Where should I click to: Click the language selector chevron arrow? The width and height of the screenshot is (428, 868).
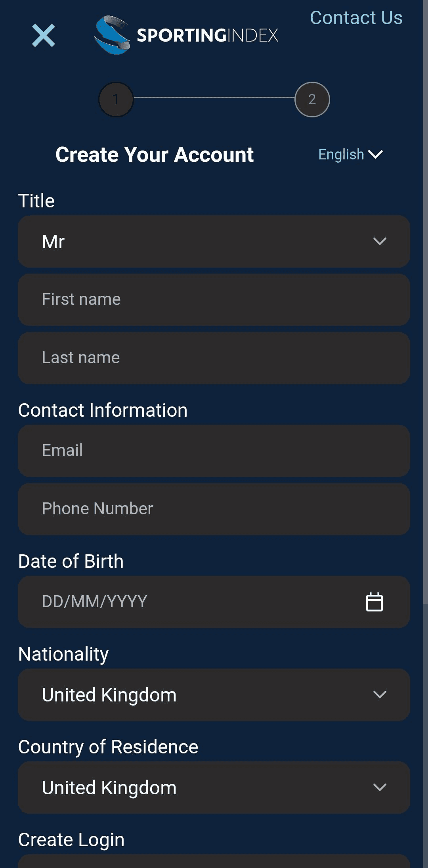pyautogui.click(x=375, y=154)
